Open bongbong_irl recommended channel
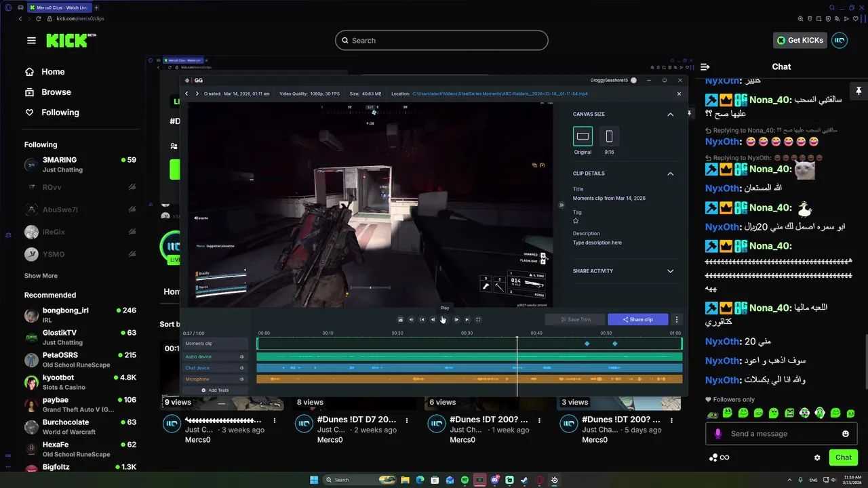The image size is (868, 488). 80,315
